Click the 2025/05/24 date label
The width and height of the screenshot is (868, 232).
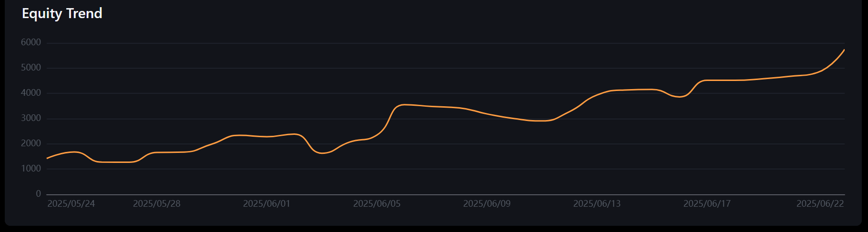click(x=71, y=204)
